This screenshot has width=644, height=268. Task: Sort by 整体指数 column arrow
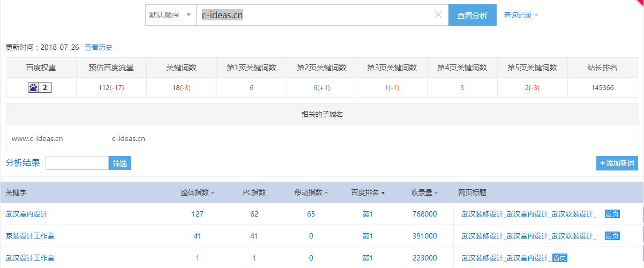213,193
